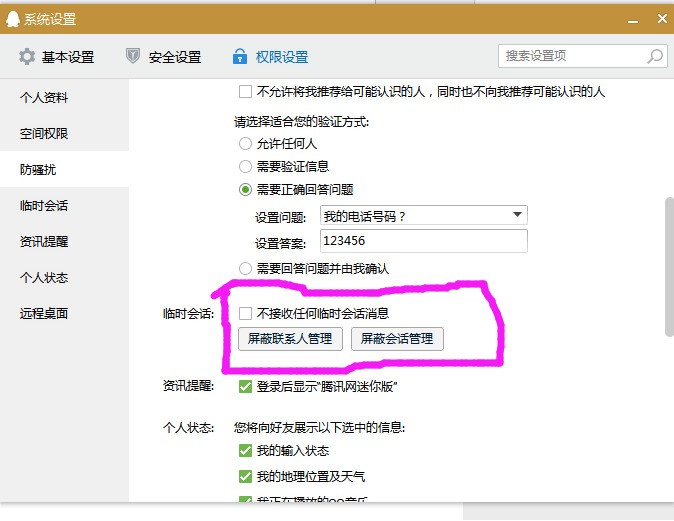The height and width of the screenshot is (521, 674).
Task: Click the search magnifier icon
Action: (654, 56)
